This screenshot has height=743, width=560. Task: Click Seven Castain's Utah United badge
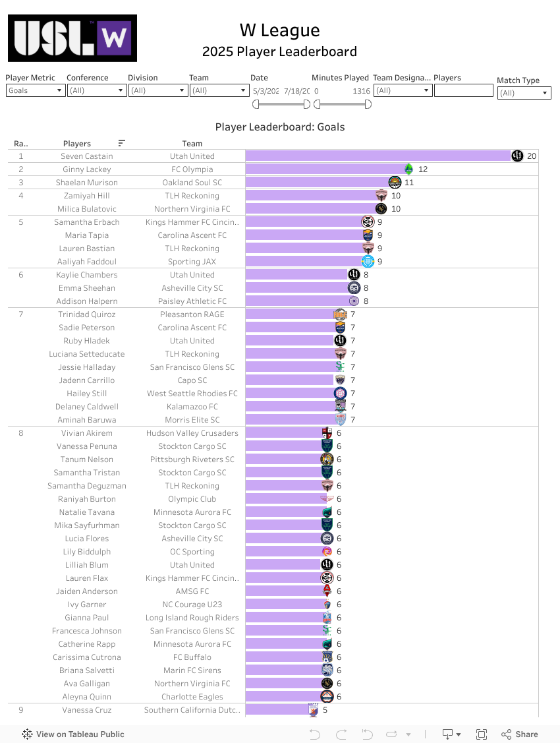[x=517, y=156]
